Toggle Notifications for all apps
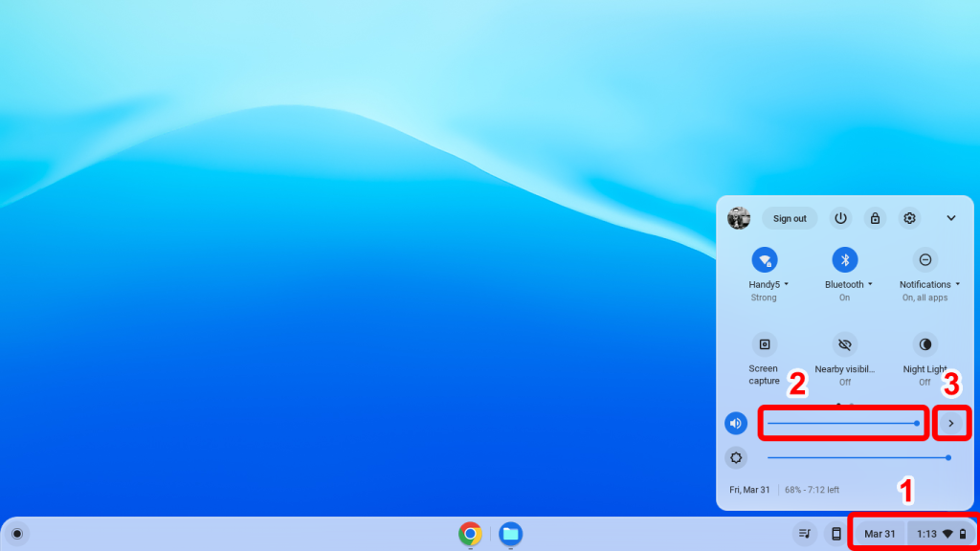Screen dimensions: 980x551 point(924,260)
